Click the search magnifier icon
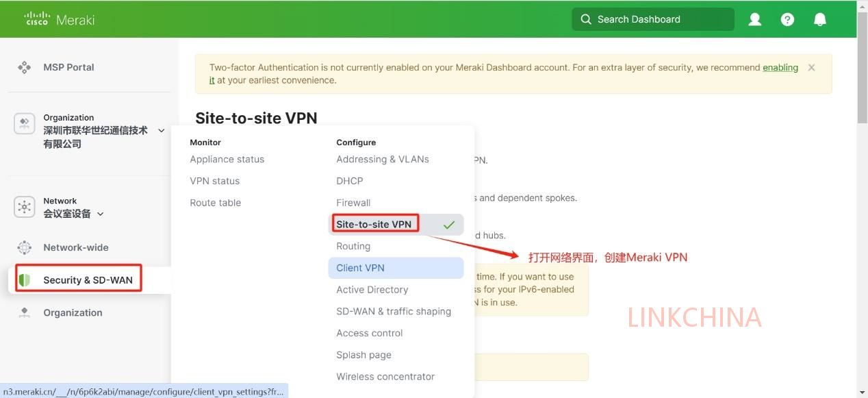This screenshot has height=398, width=868. coord(586,19)
